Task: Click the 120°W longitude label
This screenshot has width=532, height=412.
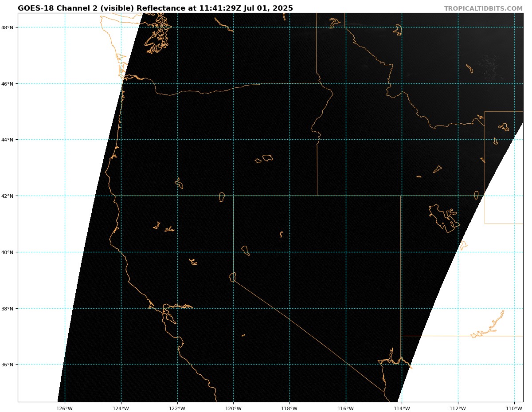Action: pos(233,408)
